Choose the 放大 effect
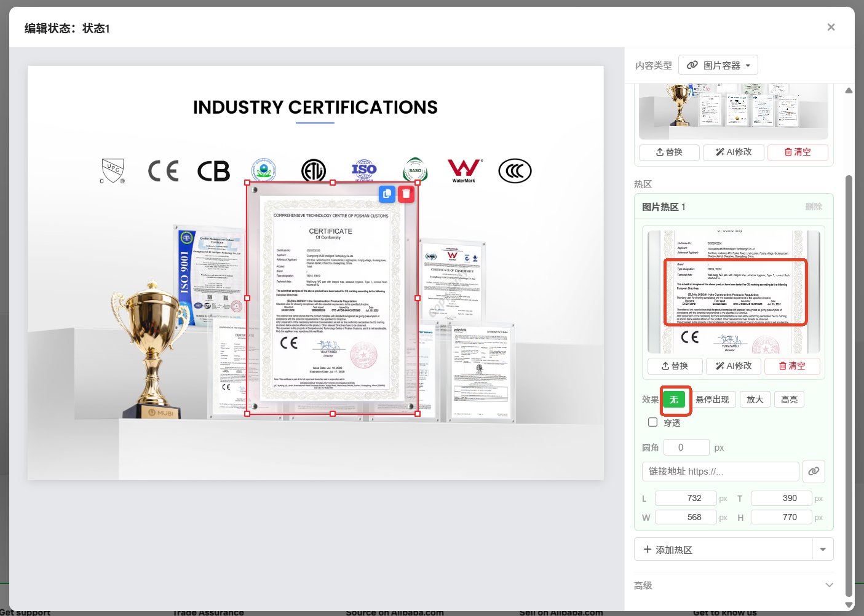Viewport: 864px width, 616px height. (x=755, y=400)
